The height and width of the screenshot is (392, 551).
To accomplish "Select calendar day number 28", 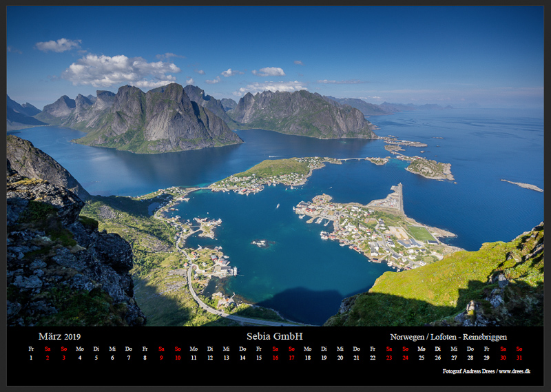I will click(470, 358).
